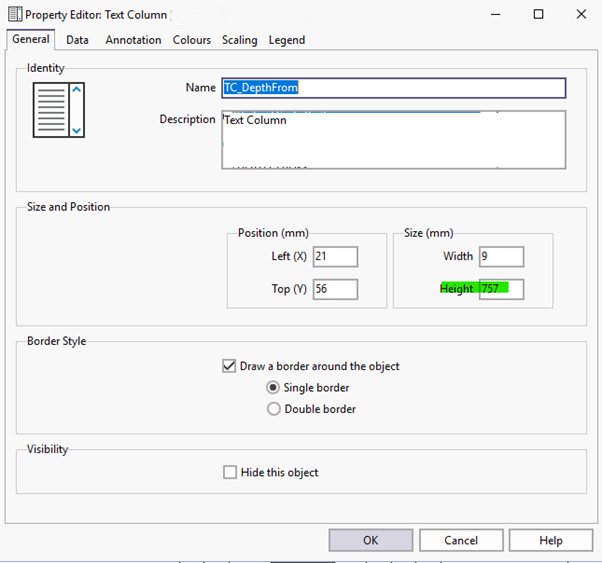Screen dimensions: 602x563
Task: Switch to the Data tab
Action: pos(77,40)
